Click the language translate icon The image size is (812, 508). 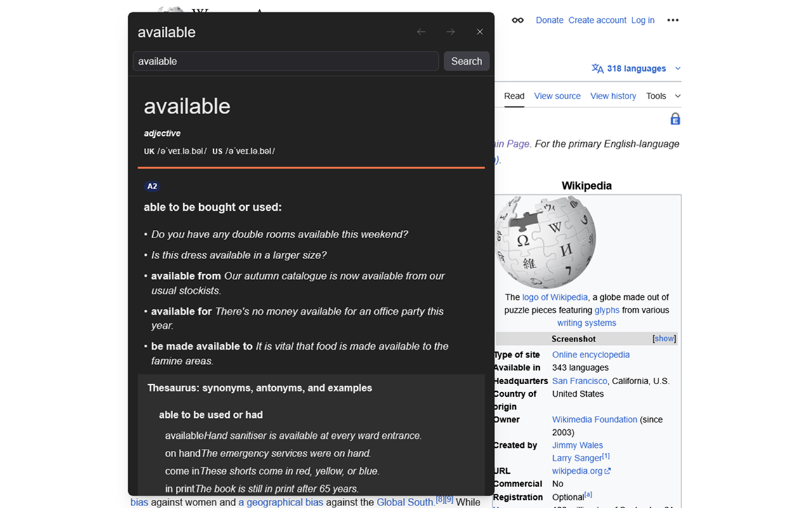tap(598, 69)
